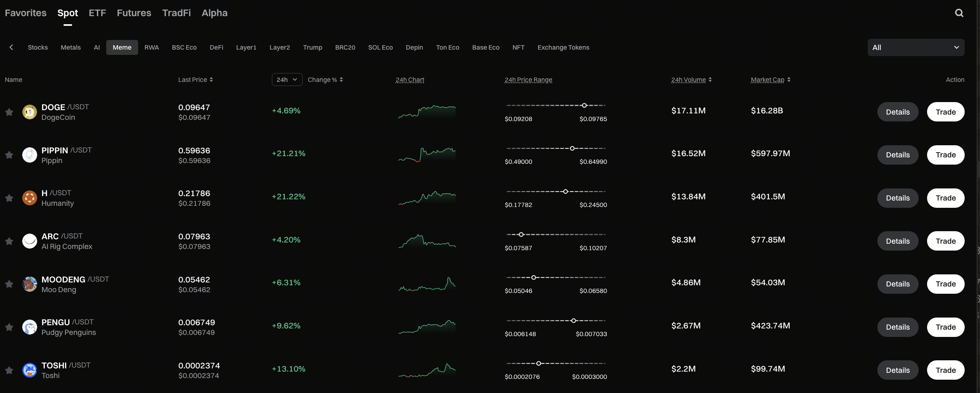Screen dimensions: 980x393
Task: Select the DeFi category tab
Action: 216,48
